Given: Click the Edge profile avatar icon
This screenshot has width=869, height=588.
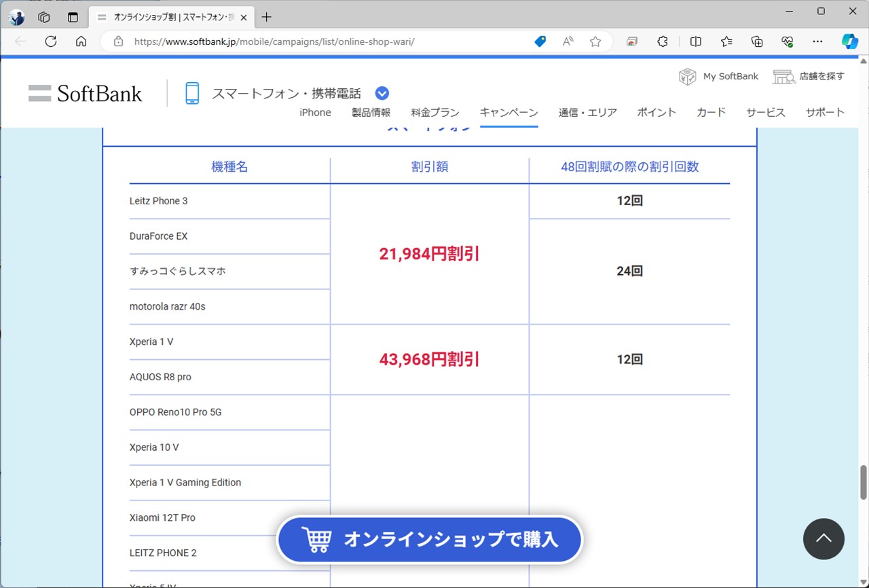Looking at the screenshot, I should coord(16,17).
